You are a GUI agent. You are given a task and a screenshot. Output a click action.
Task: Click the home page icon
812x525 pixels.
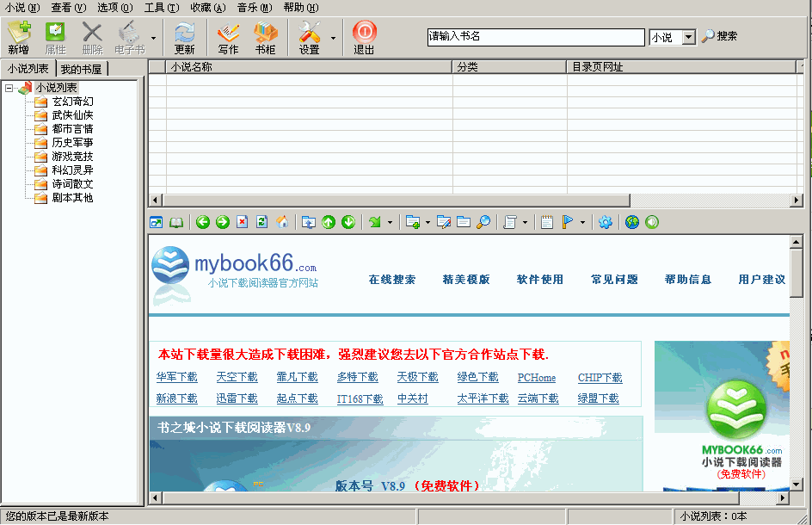click(x=282, y=222)
